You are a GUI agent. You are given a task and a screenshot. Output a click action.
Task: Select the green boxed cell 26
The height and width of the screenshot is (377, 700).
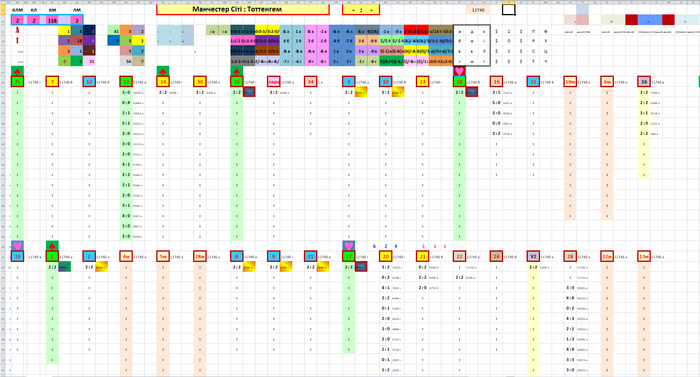237,82
